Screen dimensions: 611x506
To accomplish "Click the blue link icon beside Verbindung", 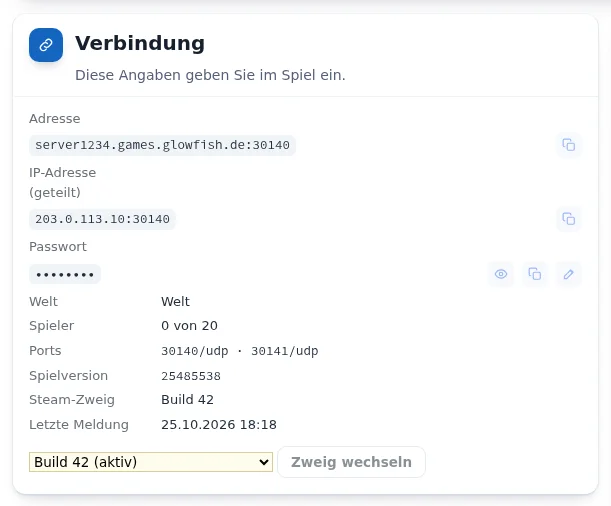I will [x=46, y=45].
